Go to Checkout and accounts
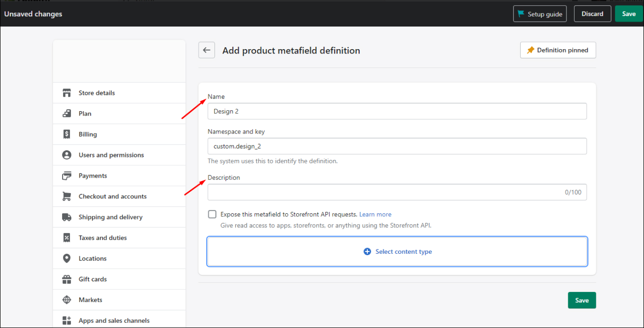 click(x=119, y=197)
